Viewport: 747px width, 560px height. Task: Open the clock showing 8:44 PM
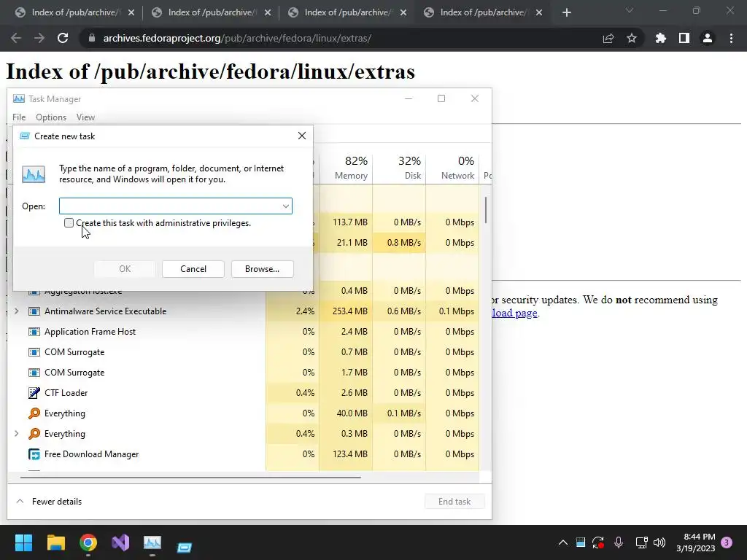[695, 542]
